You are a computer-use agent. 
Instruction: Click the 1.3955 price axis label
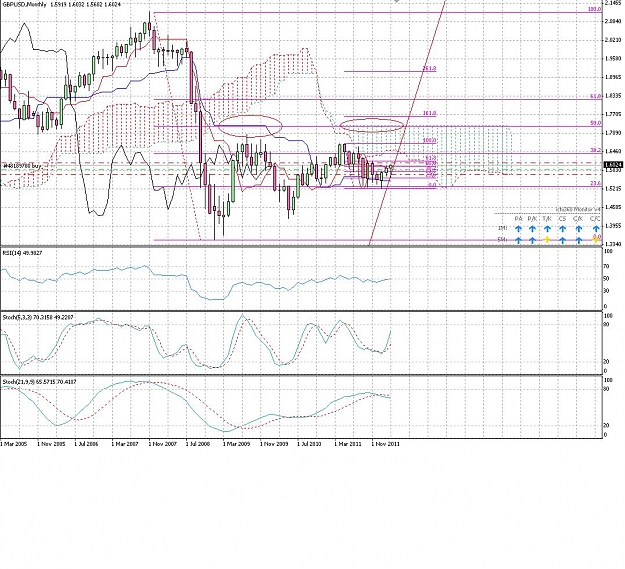(x=613, y=226)
